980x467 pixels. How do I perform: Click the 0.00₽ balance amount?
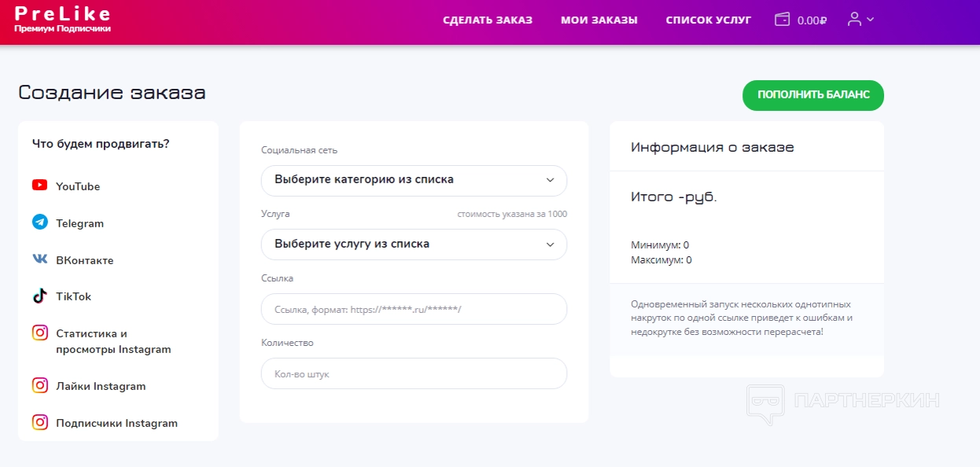(x=812, y=21)
